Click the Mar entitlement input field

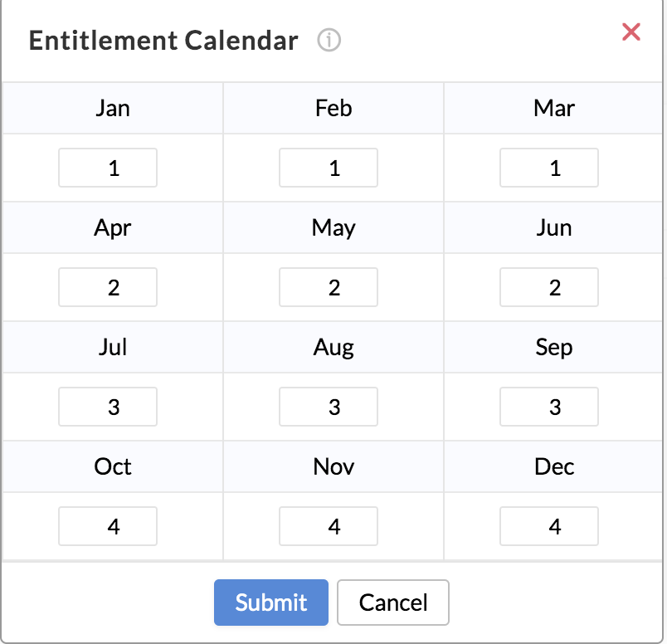click(548, 168)
